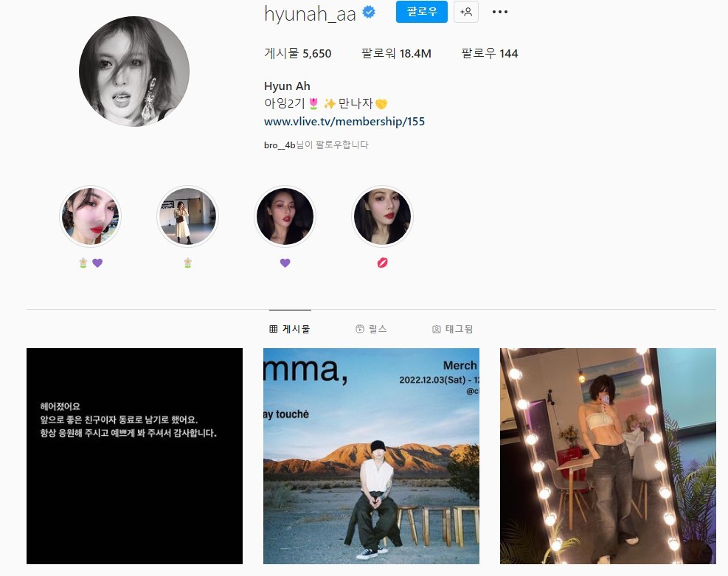The height and width of the screenshot is (576, 728).
Task: Click the blue verified badge next to hyunah_aa
Action: click(369, 12)
